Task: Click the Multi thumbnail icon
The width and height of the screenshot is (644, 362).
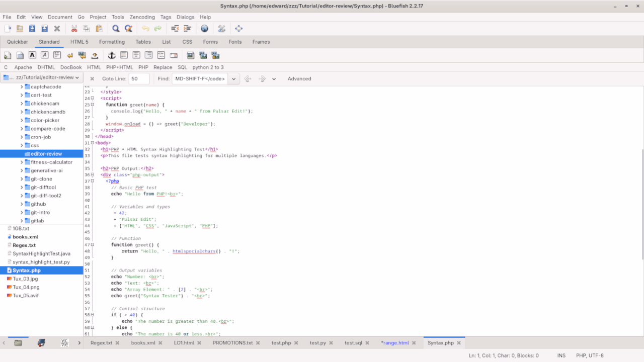Action: 215,55
